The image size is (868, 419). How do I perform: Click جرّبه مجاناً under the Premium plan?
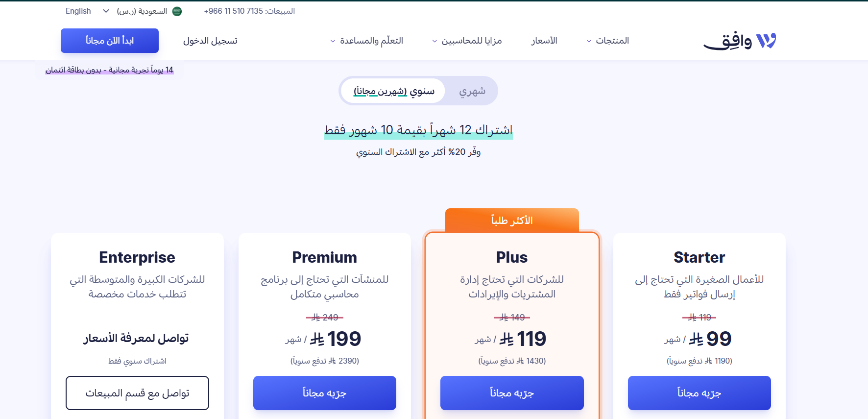[324, 393]
